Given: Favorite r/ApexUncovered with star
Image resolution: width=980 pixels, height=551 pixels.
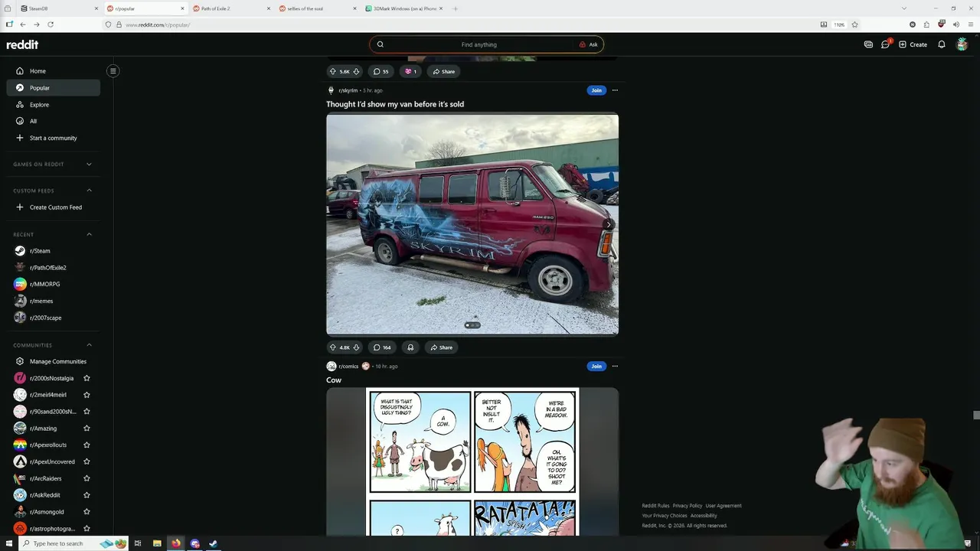Looking at the screenshot, I should (x=87, y=461).
